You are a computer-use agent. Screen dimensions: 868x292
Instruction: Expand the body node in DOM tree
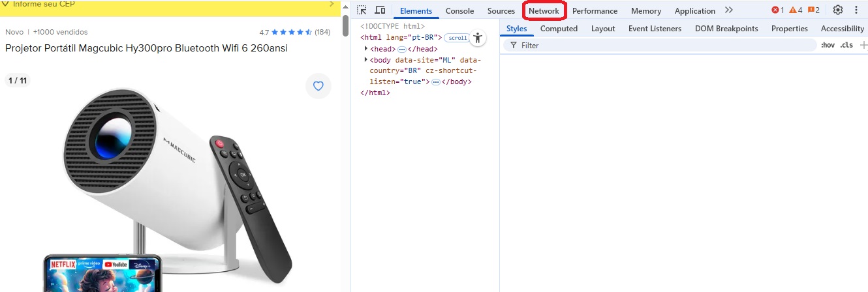pyautogui.click(x=366, y=60)
